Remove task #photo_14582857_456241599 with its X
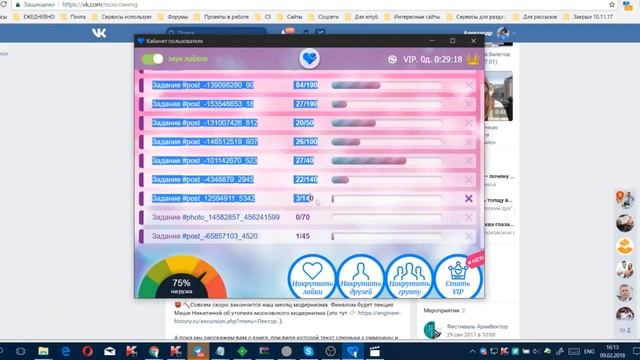This screenshot has width=640, height=360. [x=469, y=217]
